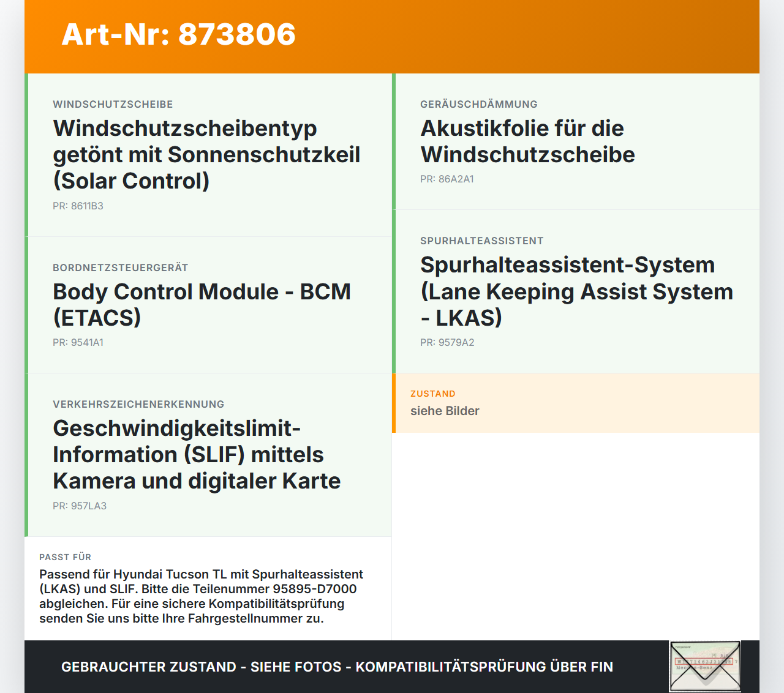The image size is (784, 693).
Task: Click the PR: 9579A2 code
Action: coord(447,343)
